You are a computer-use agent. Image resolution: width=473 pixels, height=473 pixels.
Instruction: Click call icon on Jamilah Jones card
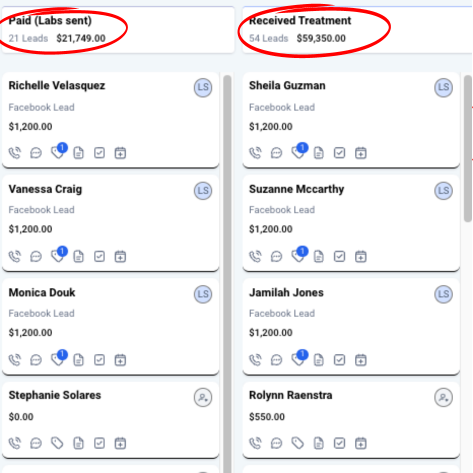255,360
